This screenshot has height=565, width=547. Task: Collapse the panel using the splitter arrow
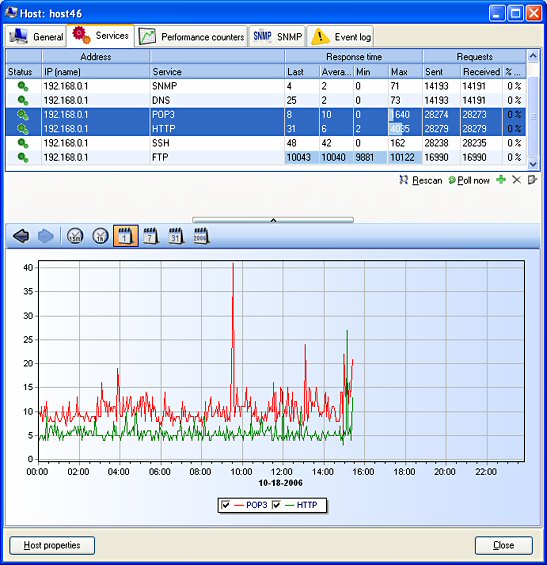click(273, 220)
